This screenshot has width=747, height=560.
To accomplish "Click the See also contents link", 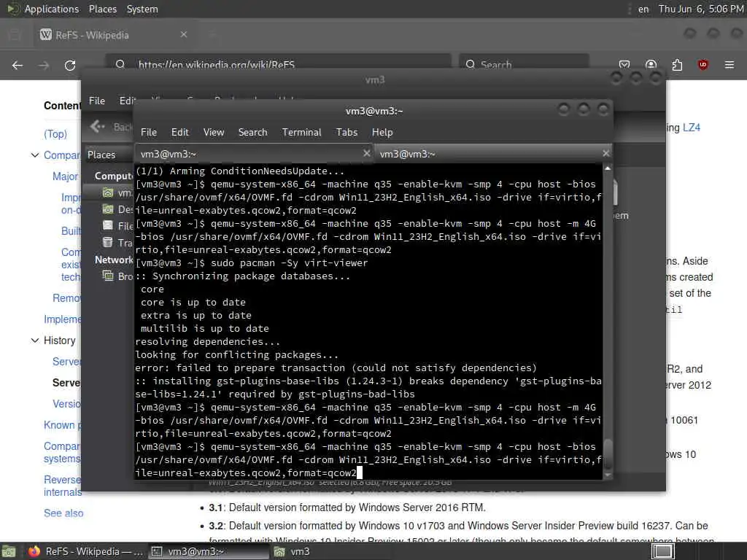I will pos(63,513).
